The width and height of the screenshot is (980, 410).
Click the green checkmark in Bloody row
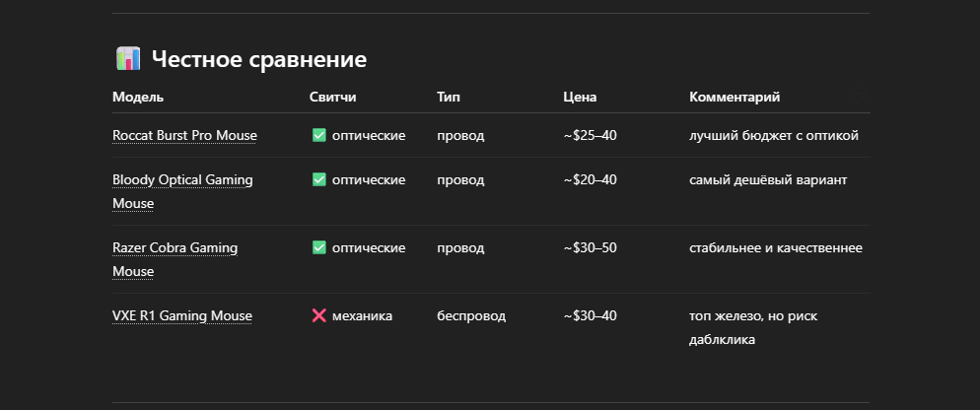[x=318, y=179]
